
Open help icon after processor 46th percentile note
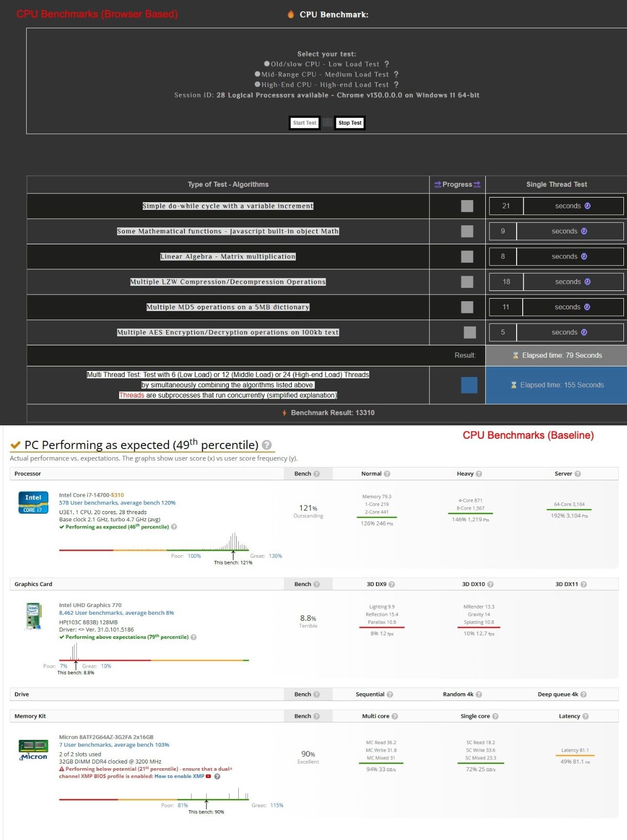174,527
